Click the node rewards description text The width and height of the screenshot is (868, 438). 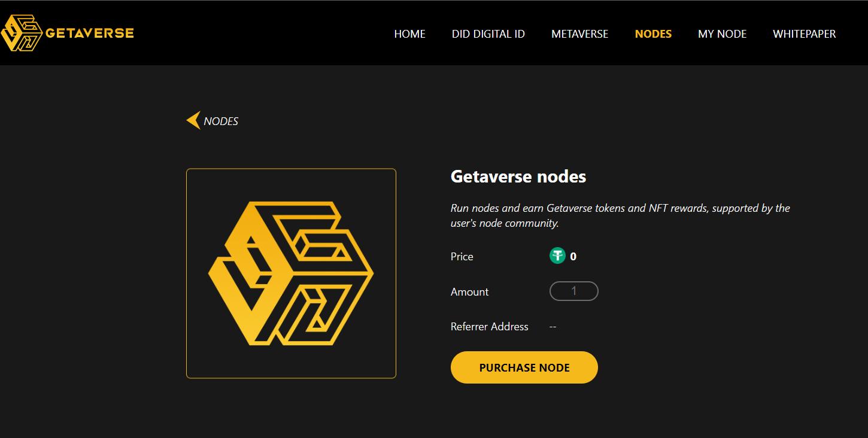(620, 215)
